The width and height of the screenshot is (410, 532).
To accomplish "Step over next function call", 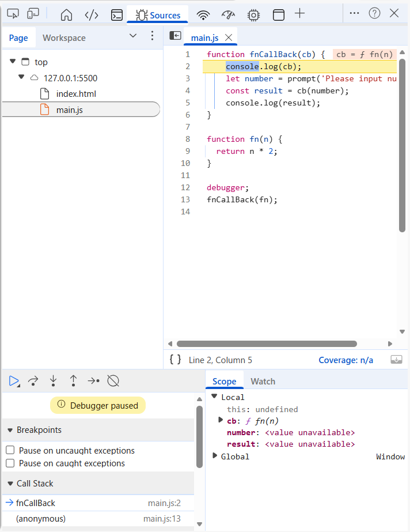I will 33,380.
